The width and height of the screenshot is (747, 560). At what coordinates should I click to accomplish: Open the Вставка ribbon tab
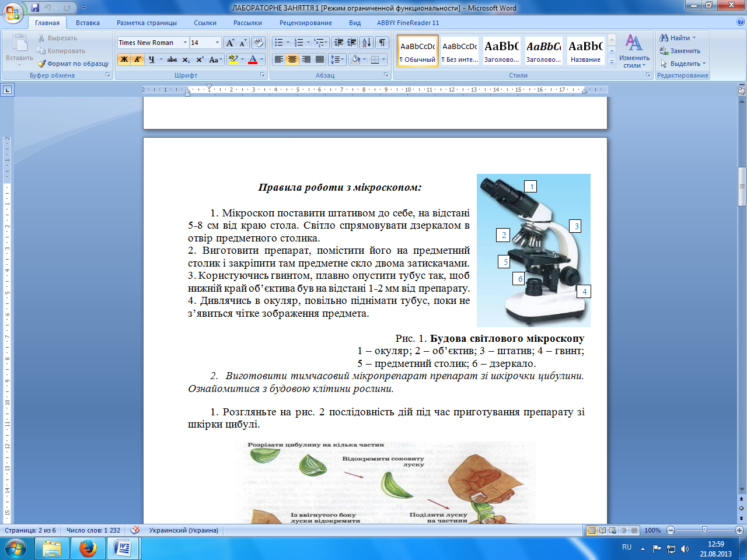(88, 23)
